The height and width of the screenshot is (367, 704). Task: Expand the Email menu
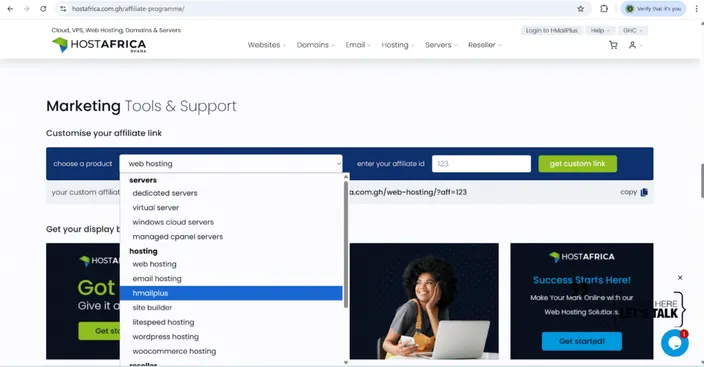[358, 45]
